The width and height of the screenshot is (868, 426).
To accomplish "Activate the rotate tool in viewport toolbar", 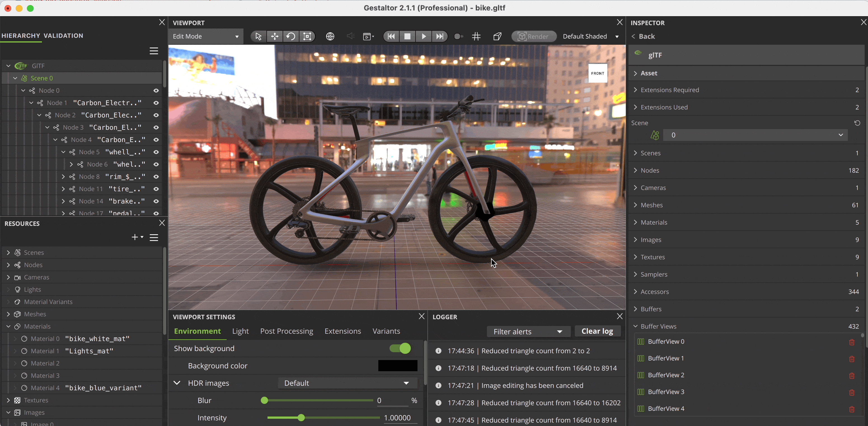I will 291,36.
